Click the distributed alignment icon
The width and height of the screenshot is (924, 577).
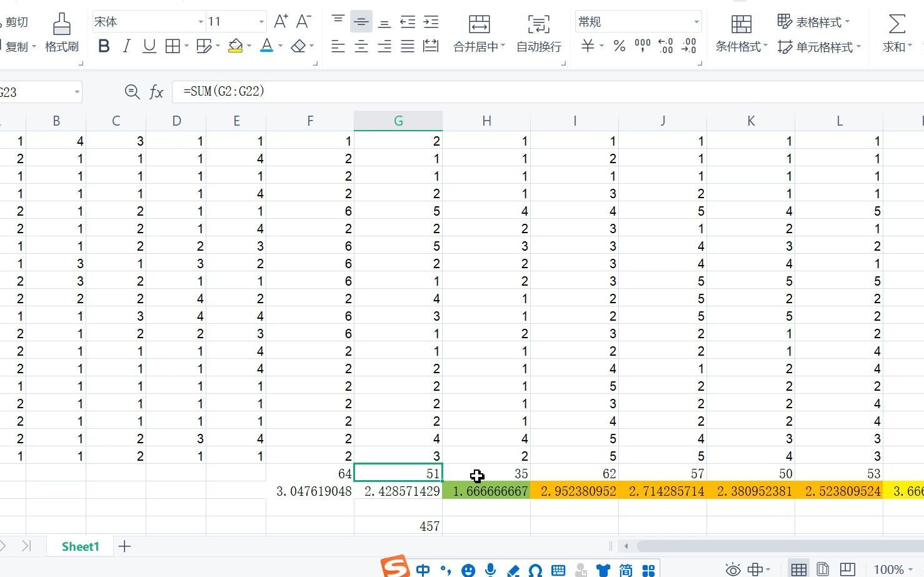[431, 46]
